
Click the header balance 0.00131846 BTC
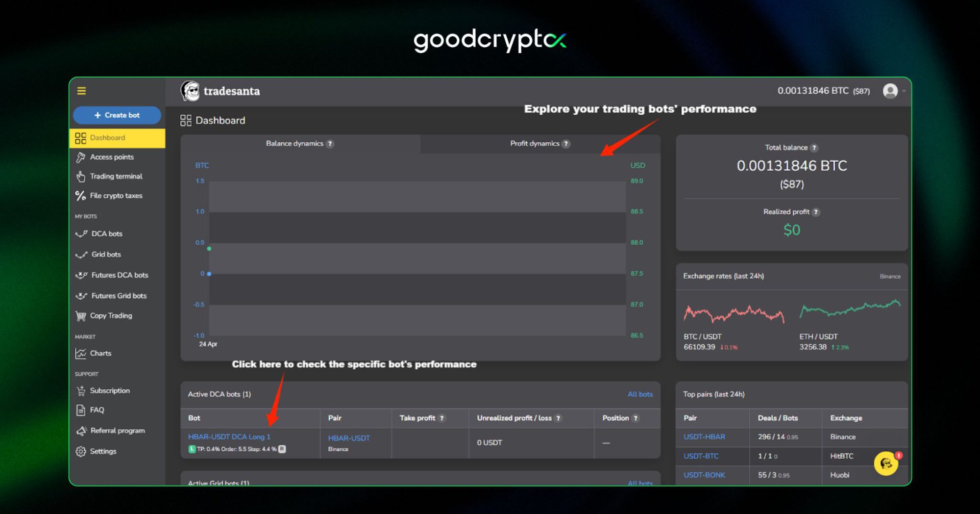click(x=824, y=91)
